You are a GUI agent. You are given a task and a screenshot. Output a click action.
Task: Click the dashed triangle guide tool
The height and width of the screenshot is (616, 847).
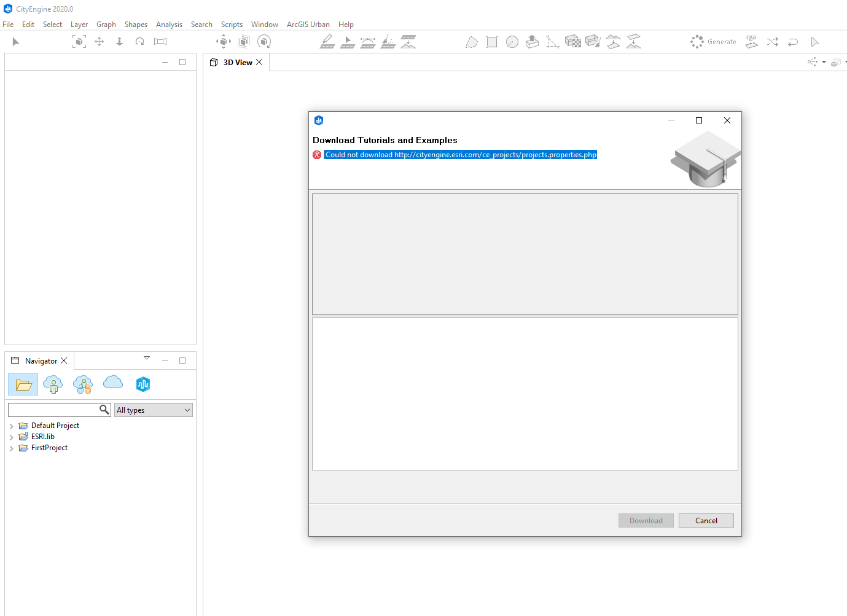pyautogui.click(x=553, y=42)
